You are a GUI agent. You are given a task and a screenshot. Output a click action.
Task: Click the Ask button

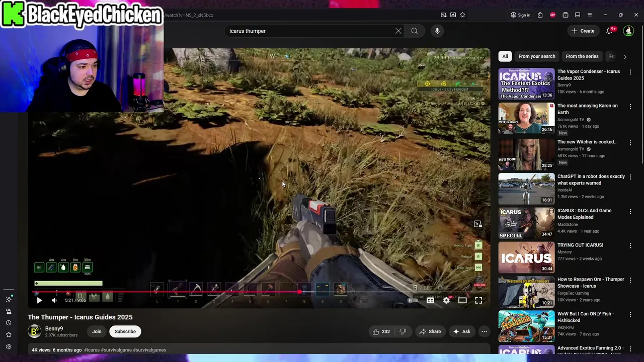pos(461,331)
